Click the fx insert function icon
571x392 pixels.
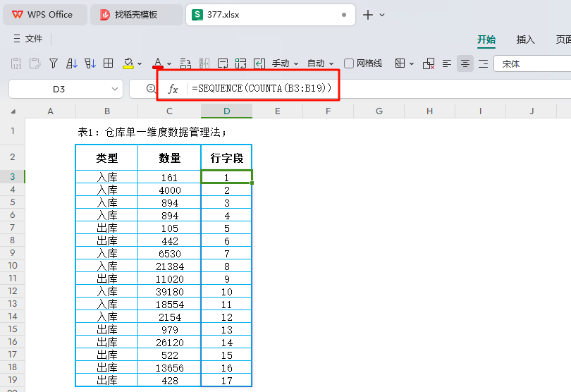tap(173, 89)
